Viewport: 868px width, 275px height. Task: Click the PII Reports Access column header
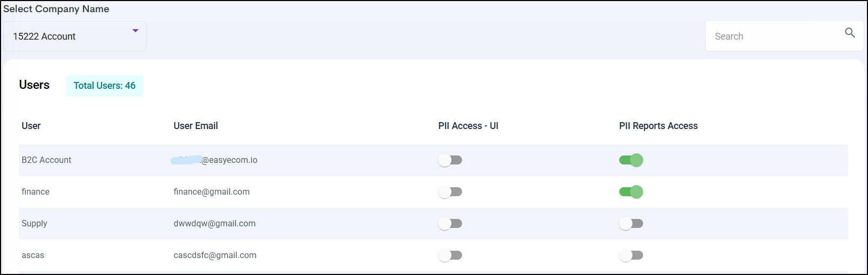(x=658, y=126)
